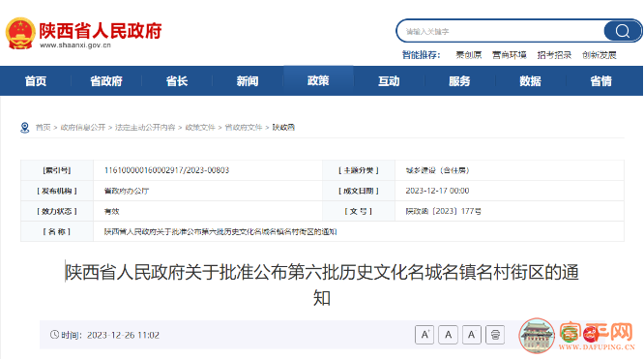Click index number 11610000016002917/2023-00803
The width and height of the screenshot is (644, 359).
(166, 170)
